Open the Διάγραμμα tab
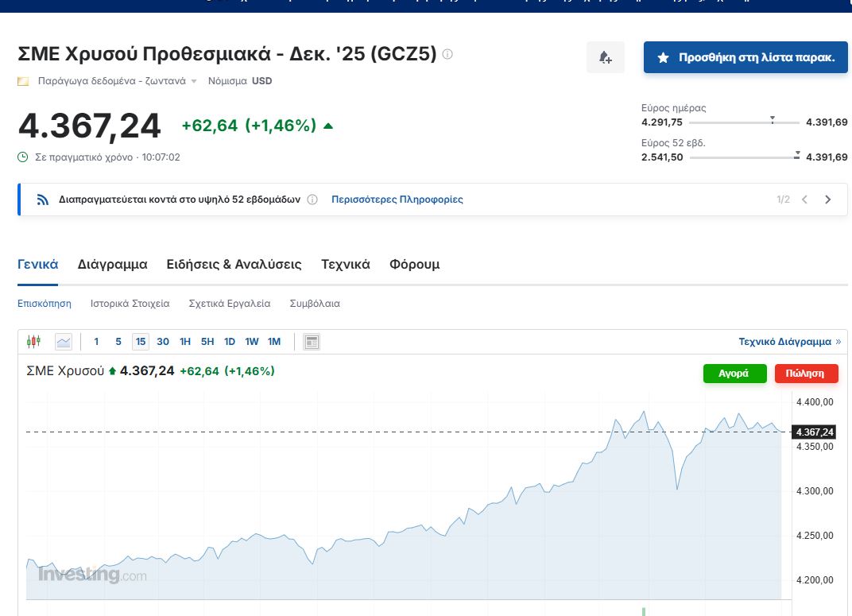Screen dimensions: 852x616 (112, 264)
